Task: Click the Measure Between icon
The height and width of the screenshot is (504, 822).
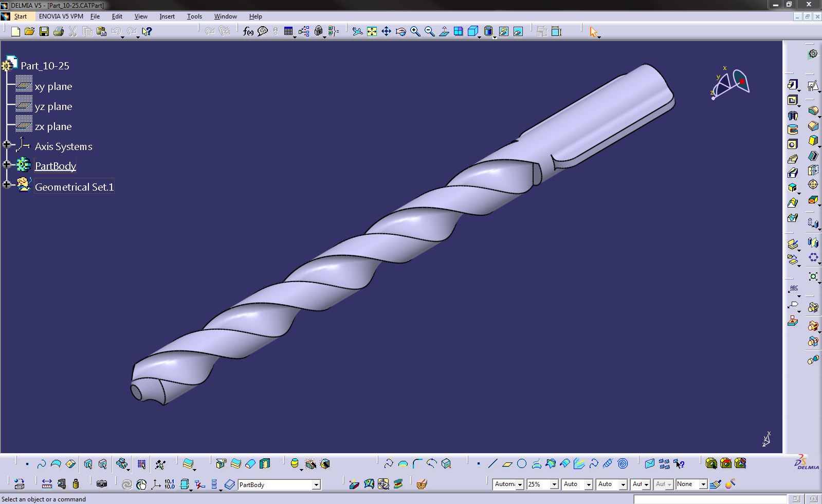Action: click(47, 484)
